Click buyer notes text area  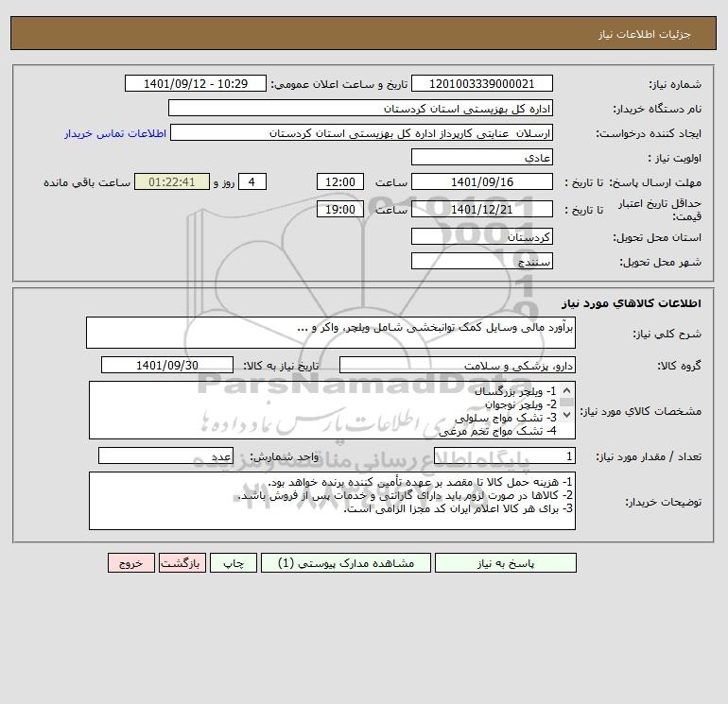[x=332, y=501]
